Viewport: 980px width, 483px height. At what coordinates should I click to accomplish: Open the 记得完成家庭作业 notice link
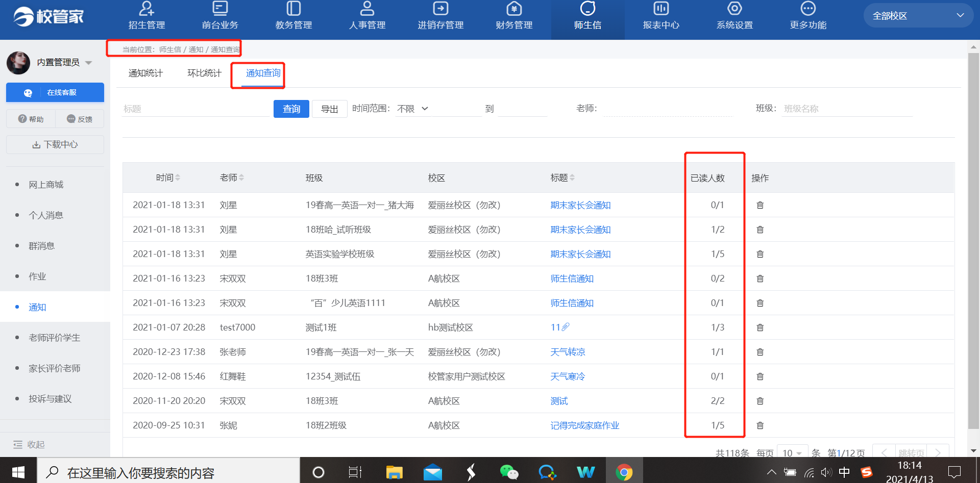tap(584, 425)
